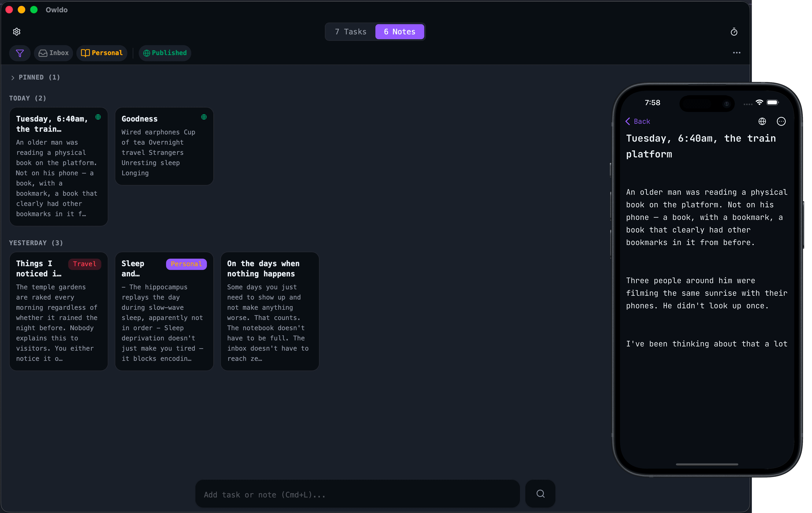Image resolution: width=812 pixels, height=513 pixels.
Task: Open the Sleep and… note card
Action: tap(164, 311)
